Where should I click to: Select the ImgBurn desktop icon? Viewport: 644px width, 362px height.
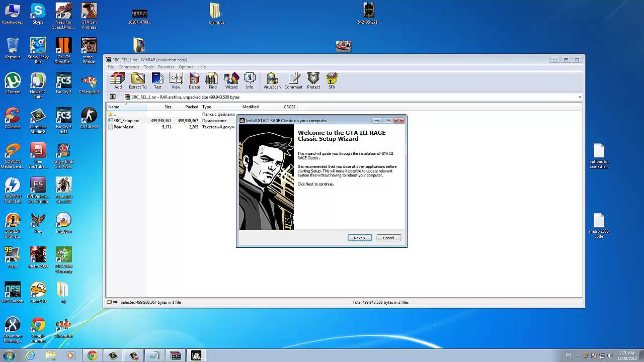click(x=63, y=223)
